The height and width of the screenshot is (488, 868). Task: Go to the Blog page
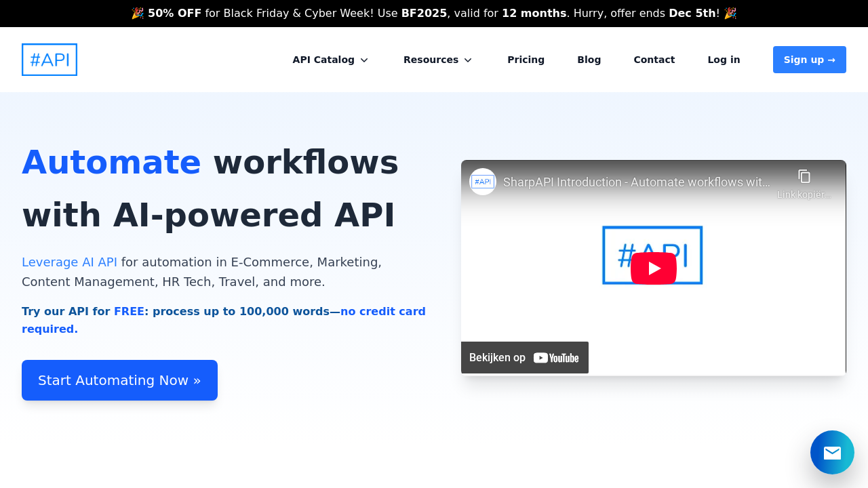[x=589, y=60]
